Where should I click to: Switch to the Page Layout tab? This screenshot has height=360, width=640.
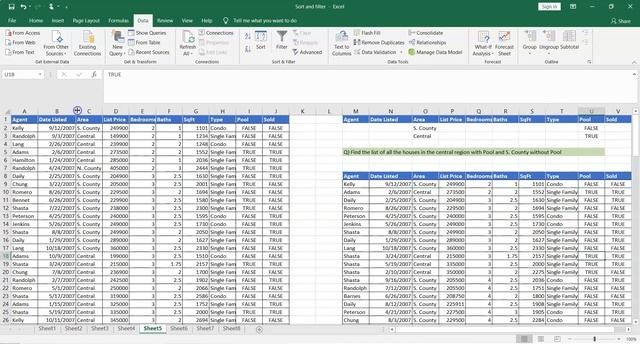pos(86,20)
